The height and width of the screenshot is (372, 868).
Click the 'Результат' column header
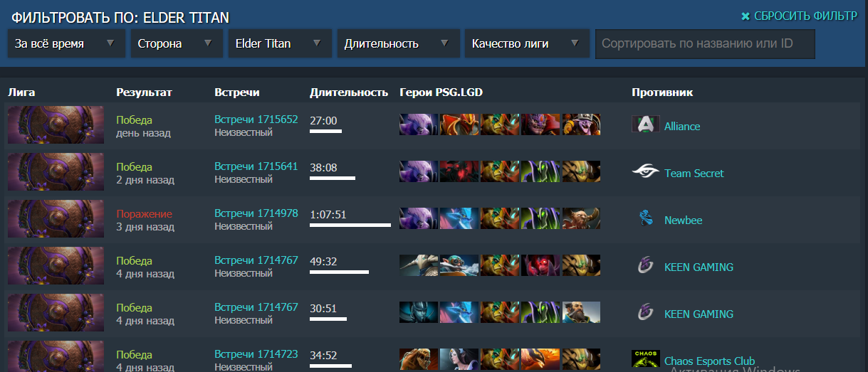(144, 92)
